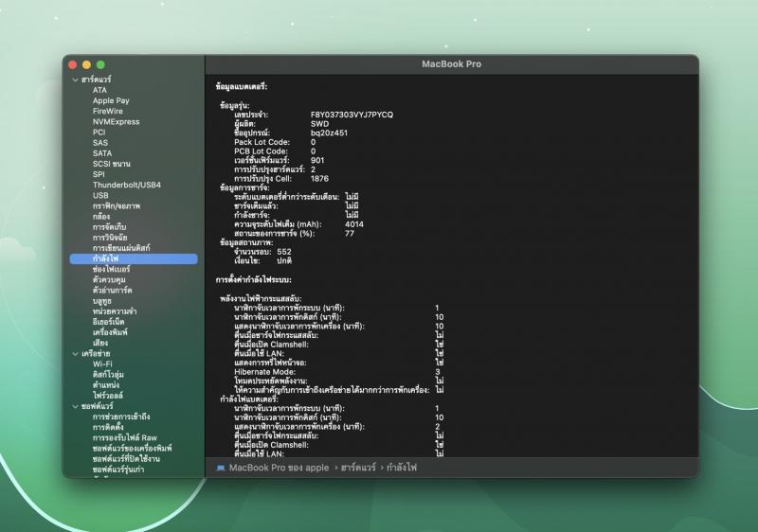
Task: Select ATA in the sidebar
Action: (x=99, y=90)
